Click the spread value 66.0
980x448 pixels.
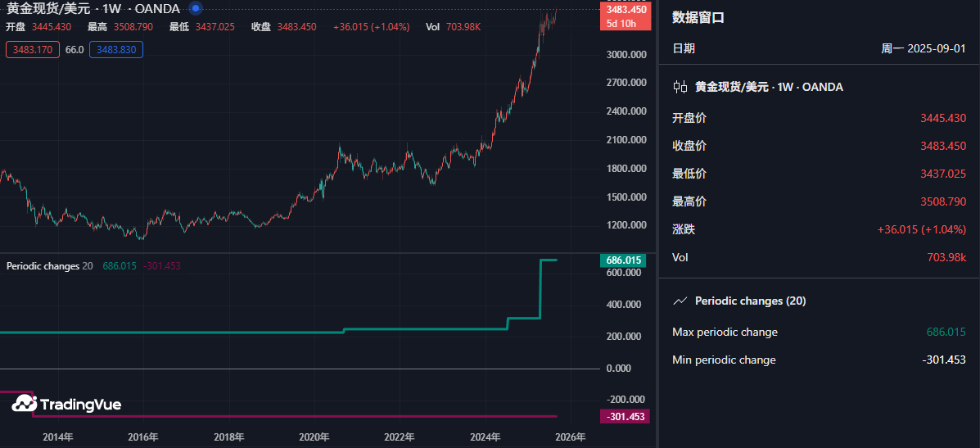(x=75, y=50)
